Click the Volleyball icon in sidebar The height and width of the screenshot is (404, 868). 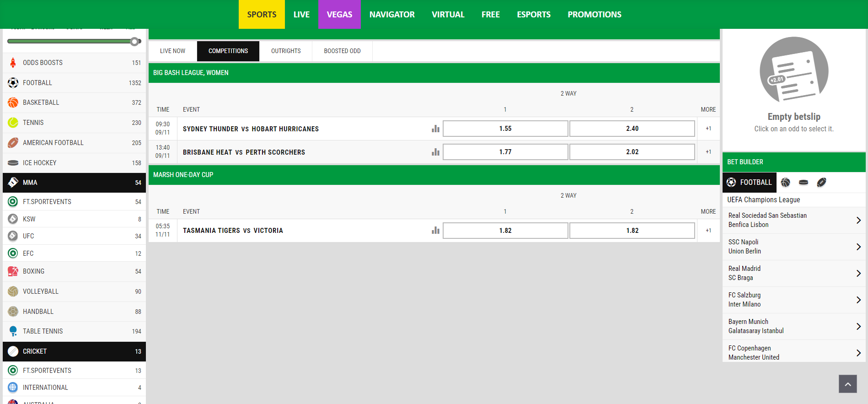click(13, 291)
